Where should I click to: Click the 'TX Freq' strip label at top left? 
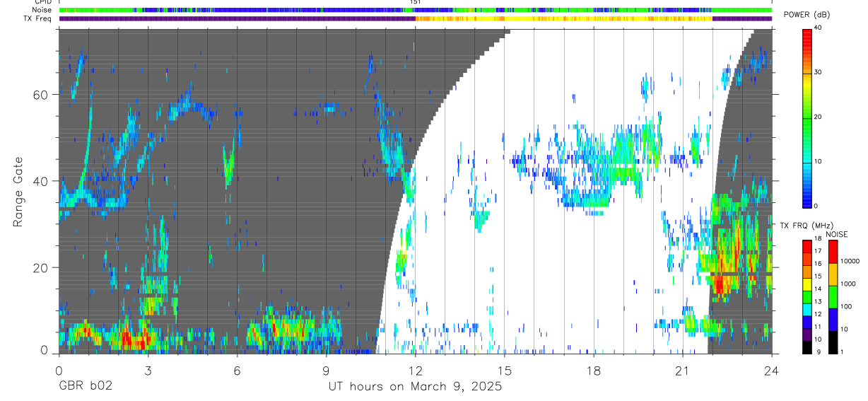pyautogui.click(x=36, y=18)
